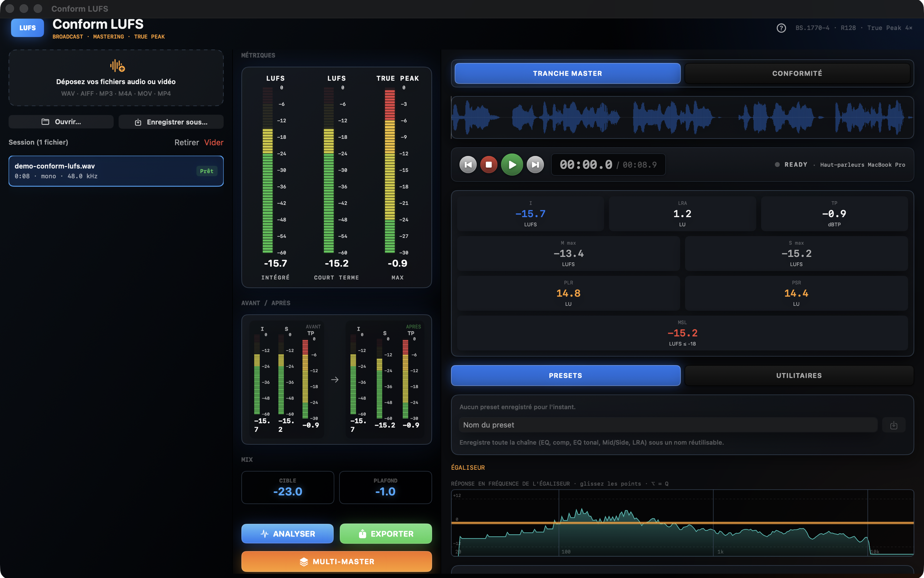Image resolution: width=924 pixels, height=578 pixels.
Task: Click the LUFS app logo badge
Action: click(x=28, y=28)
